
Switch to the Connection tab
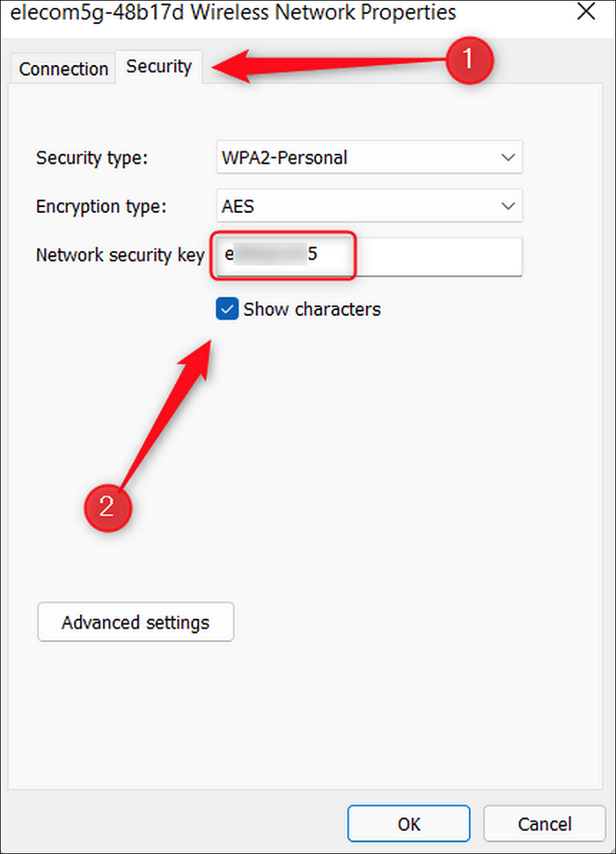pos(62,69)
